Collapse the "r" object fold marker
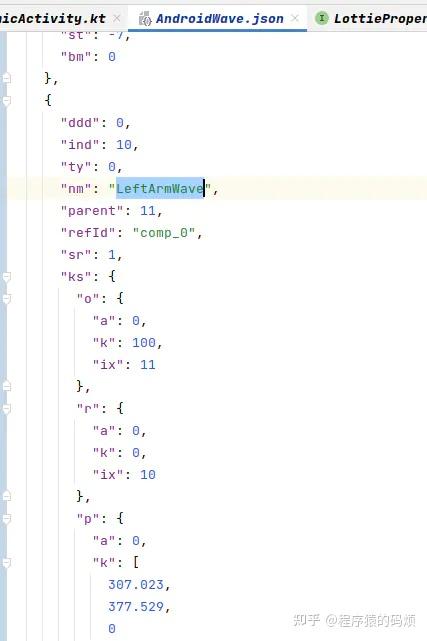The image size is (427, 641). pos(7,409)
